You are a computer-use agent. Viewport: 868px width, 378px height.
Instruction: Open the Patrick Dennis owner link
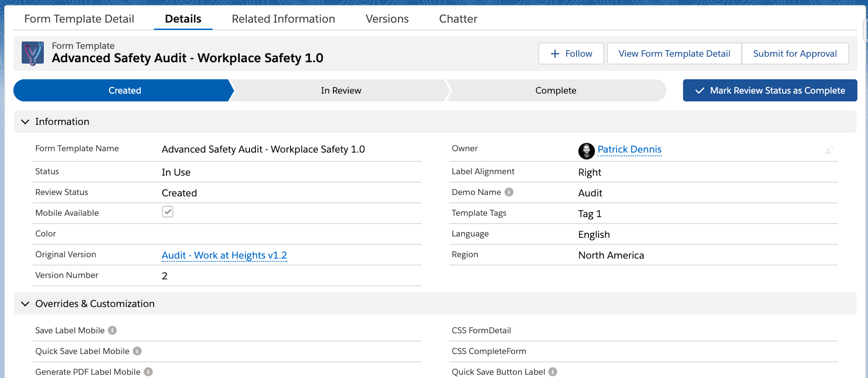point(629,149)
